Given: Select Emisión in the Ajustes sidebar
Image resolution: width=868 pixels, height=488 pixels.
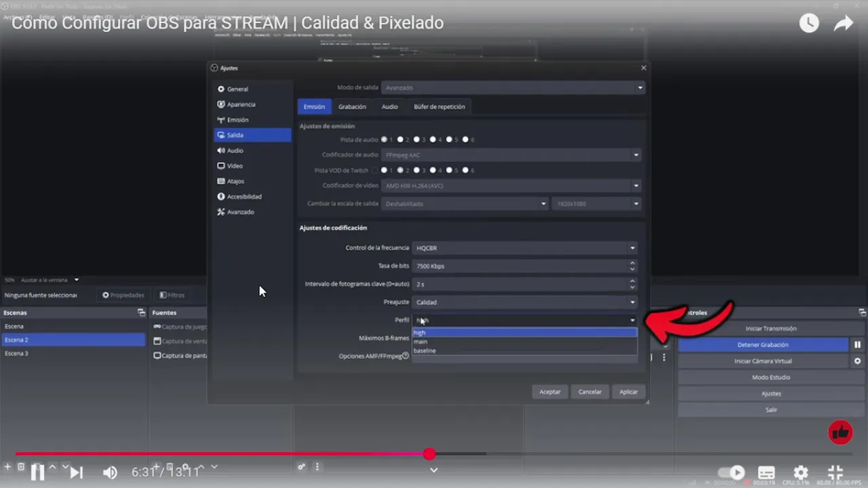Looking at the screenshot, I should pos(252,120).
